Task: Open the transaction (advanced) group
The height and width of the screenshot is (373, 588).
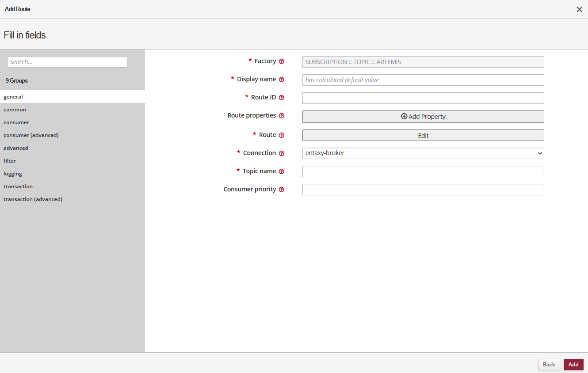Action: coord(33,199)
